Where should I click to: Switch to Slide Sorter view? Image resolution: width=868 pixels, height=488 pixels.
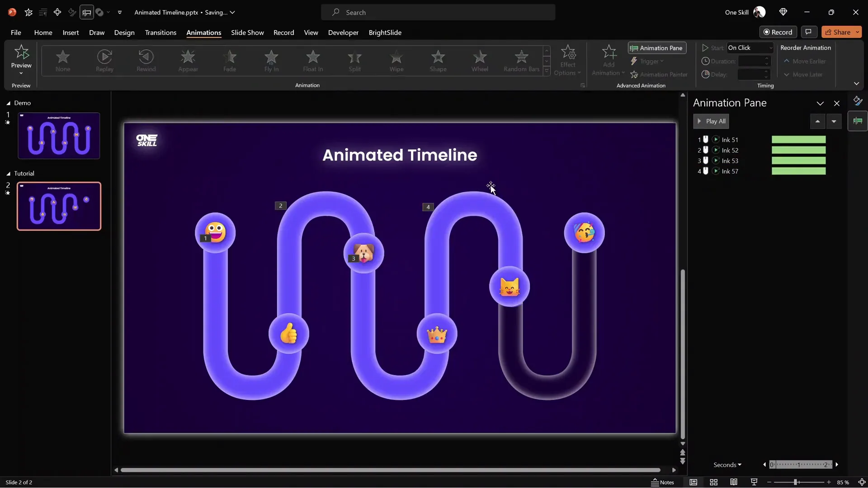pos(713,482)
